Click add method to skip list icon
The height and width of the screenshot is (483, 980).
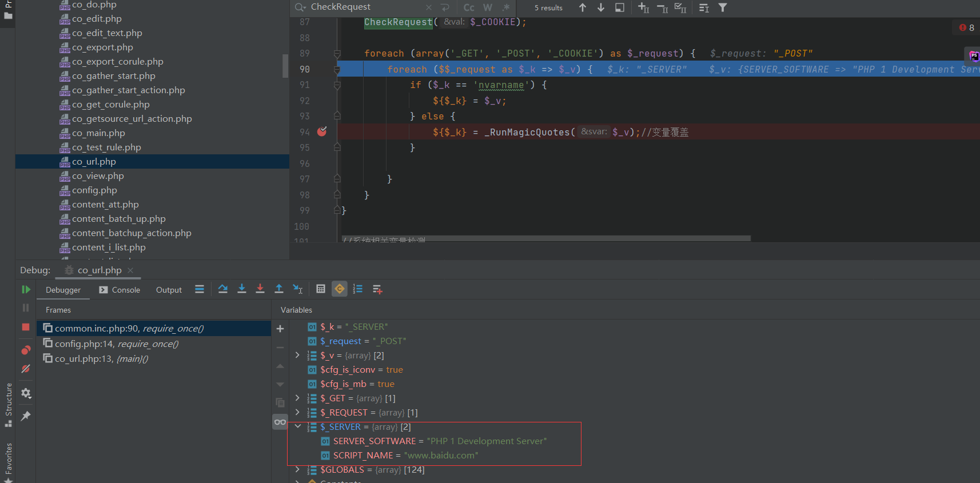point(377,289)
